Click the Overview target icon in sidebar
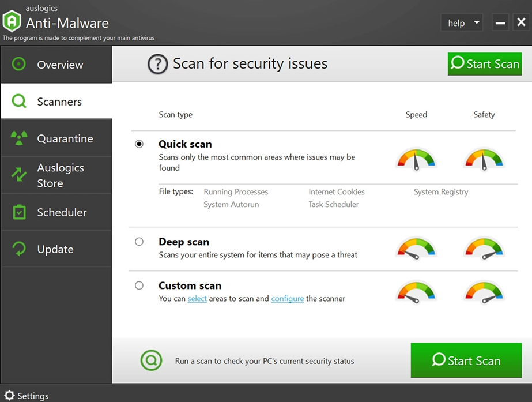This screenshot has height=402, width=532. (19, 64)
